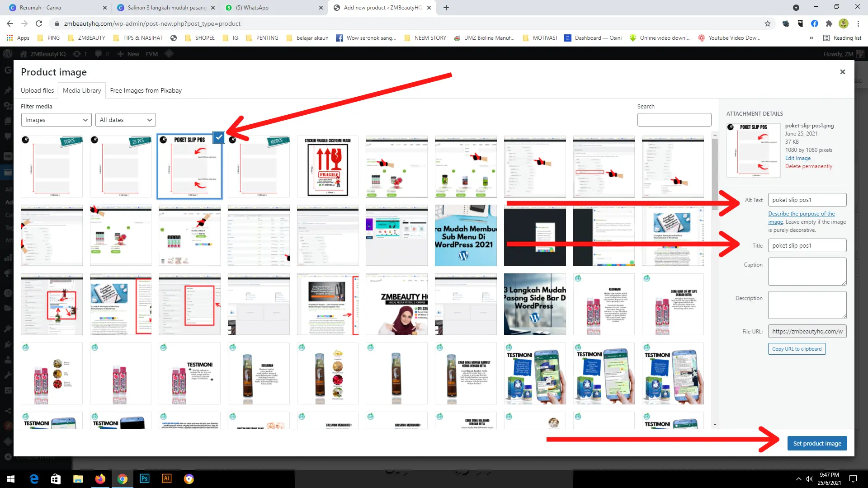The height and width of the screenshot is (488, 868).
Task: Close the Product image dialog
Action: (843, 72)
